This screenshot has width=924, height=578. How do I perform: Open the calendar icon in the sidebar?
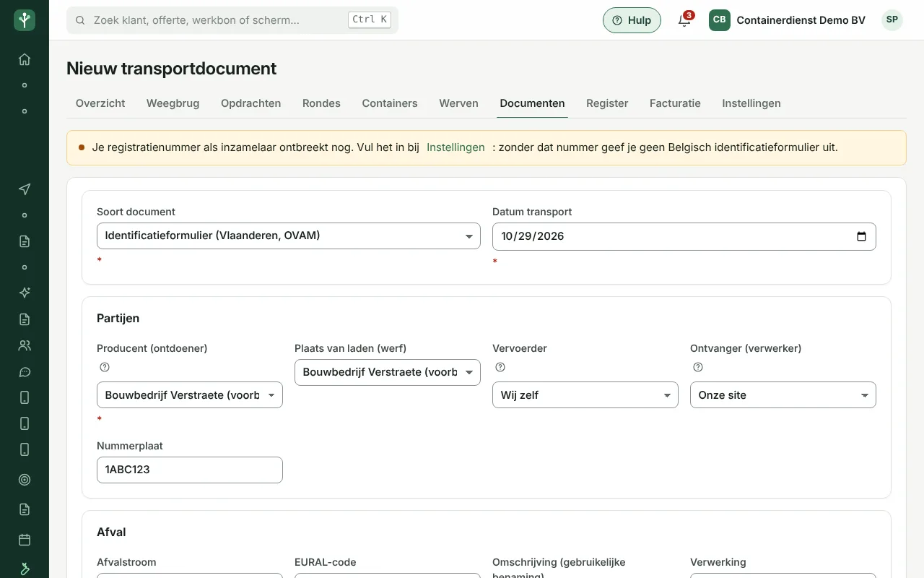point(25,540)
